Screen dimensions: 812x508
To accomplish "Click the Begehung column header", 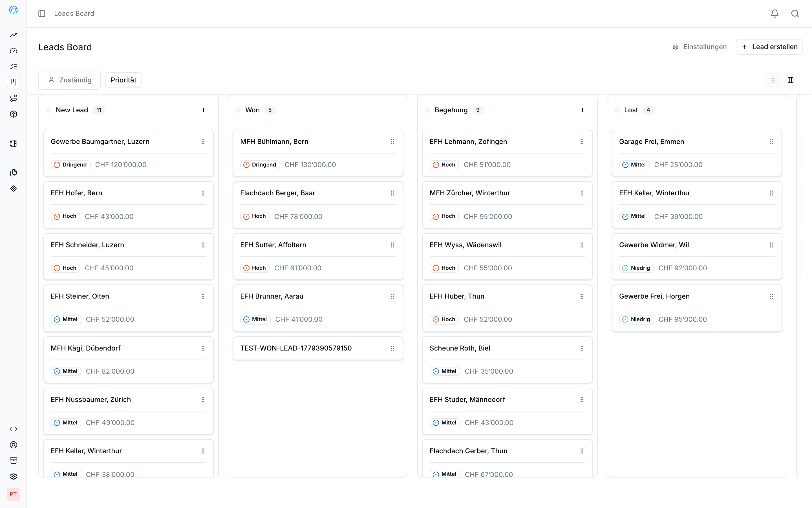I will tap(507, 110).
